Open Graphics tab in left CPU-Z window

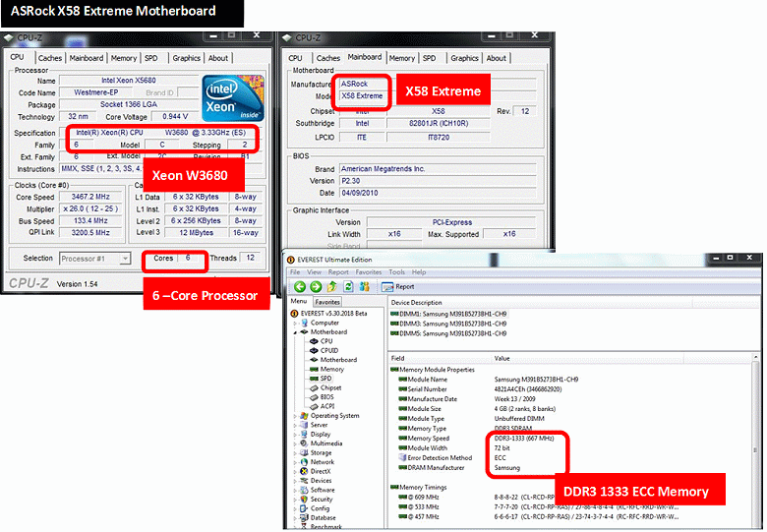pyautogui.click(x=187, y=58)
